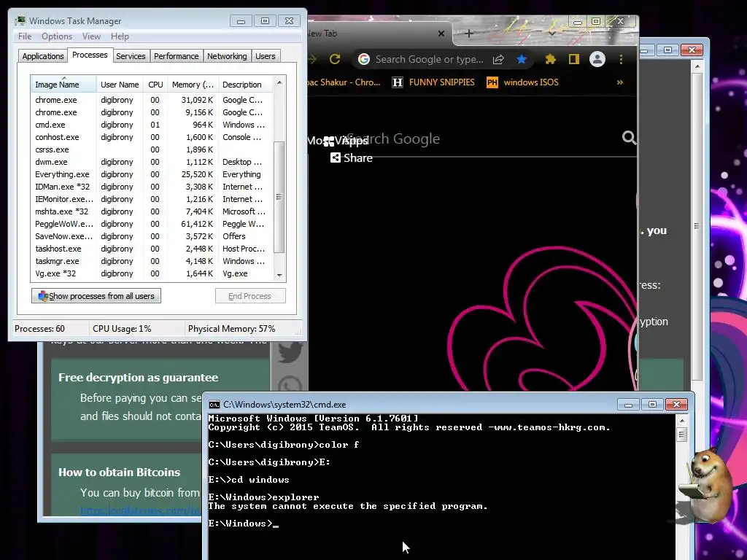Select mshta.exe *32 process row

pos(152,211)
